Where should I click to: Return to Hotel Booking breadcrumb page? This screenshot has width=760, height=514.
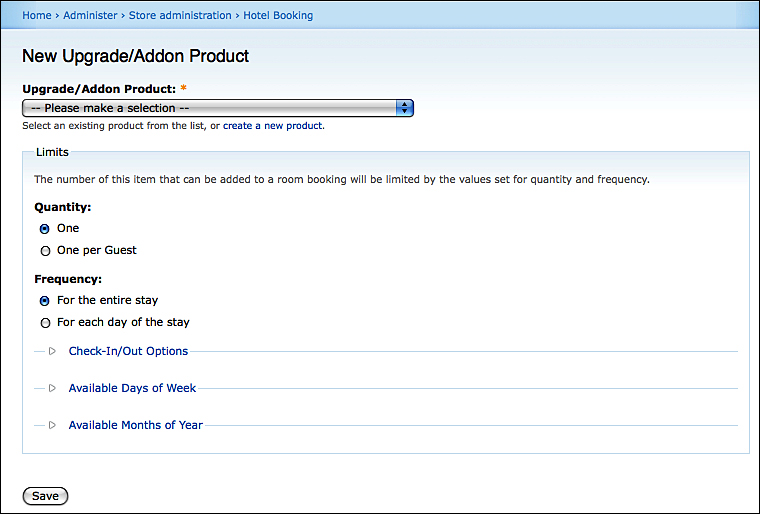pyautogui.click(x=278, y=15)
